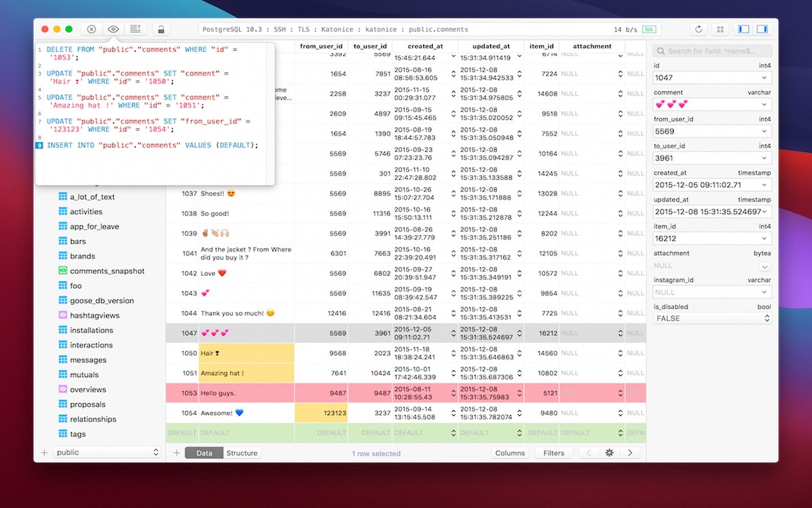Click the plus icon to add row
Image resolution: width=812 pixels, height=508 pixels.
pos(176,453)
